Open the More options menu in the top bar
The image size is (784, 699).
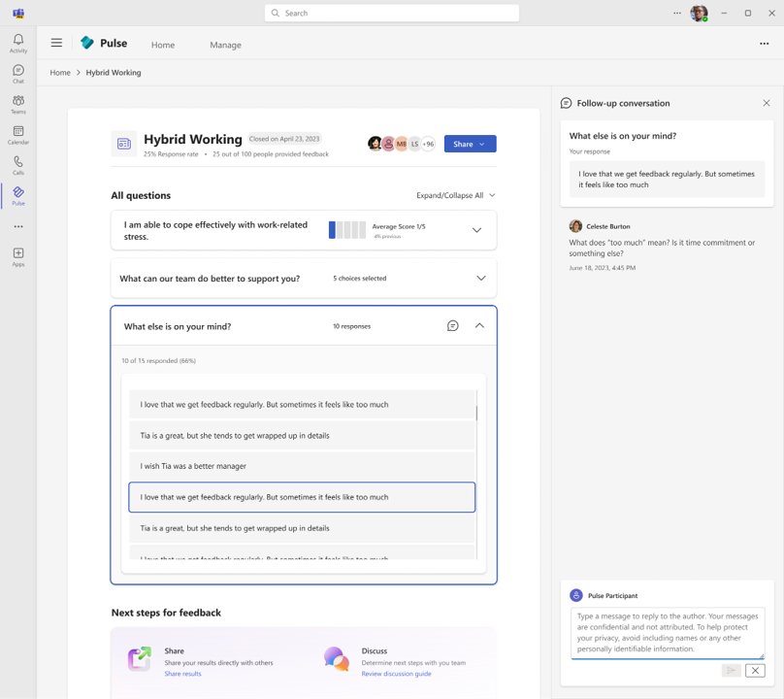(x=766, y=45)
